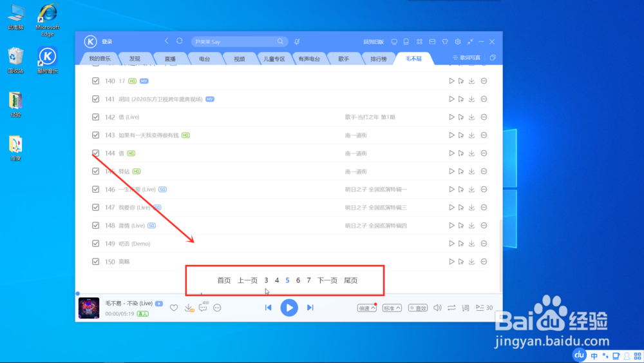Go to 首页 first page

pyautogui.click(x=224, y=280)
